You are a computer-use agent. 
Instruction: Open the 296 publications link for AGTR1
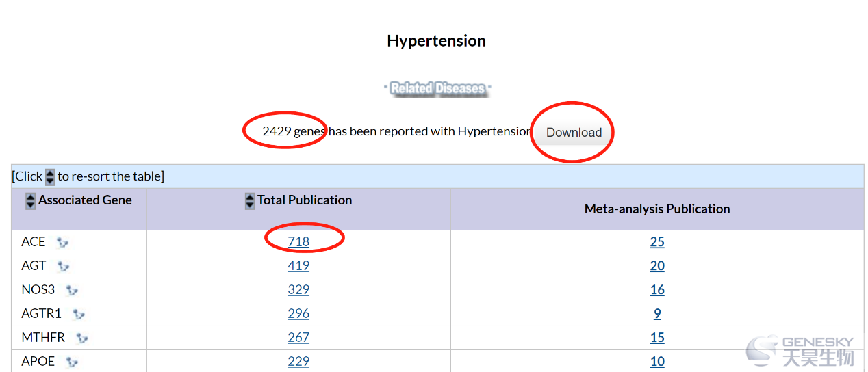pyautogui.click(x=298, y=313)
